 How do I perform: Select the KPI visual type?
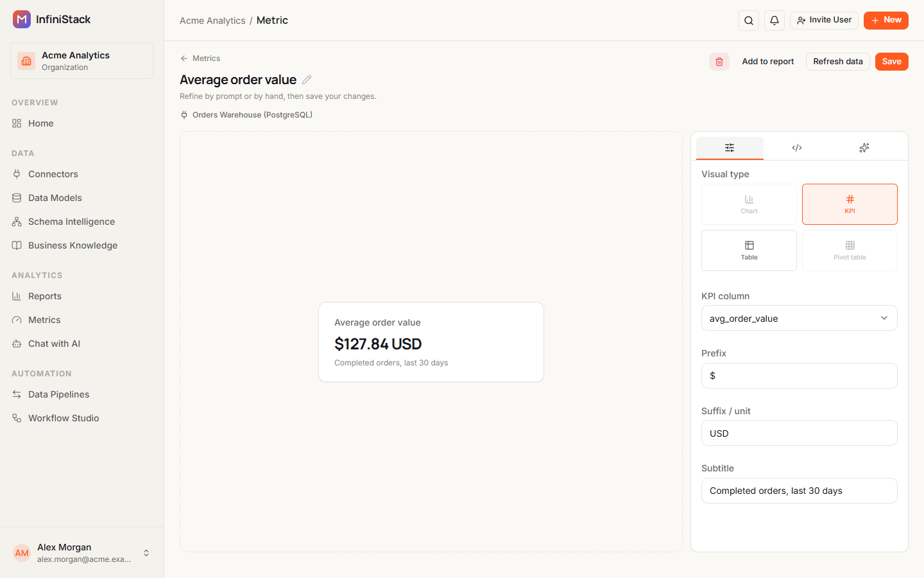(x=850, y=204)
